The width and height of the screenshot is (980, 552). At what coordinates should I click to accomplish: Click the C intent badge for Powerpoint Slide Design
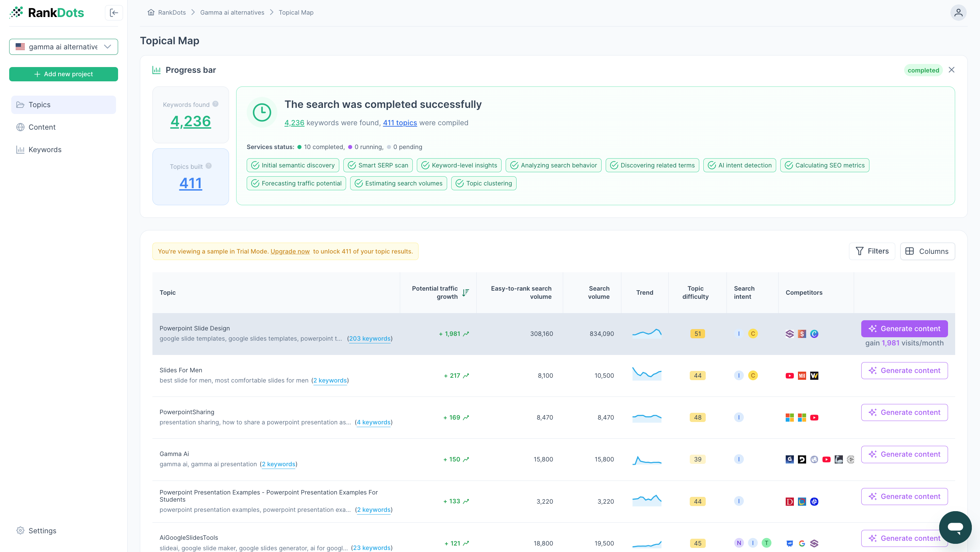(752, 334)
